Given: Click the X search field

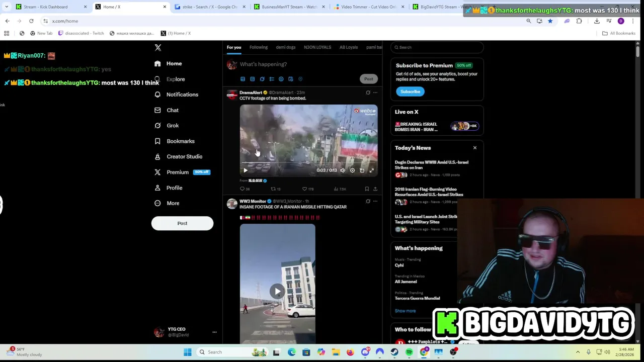Looking at the screenshot, I should pyautogui.click(x=437, y=47).
